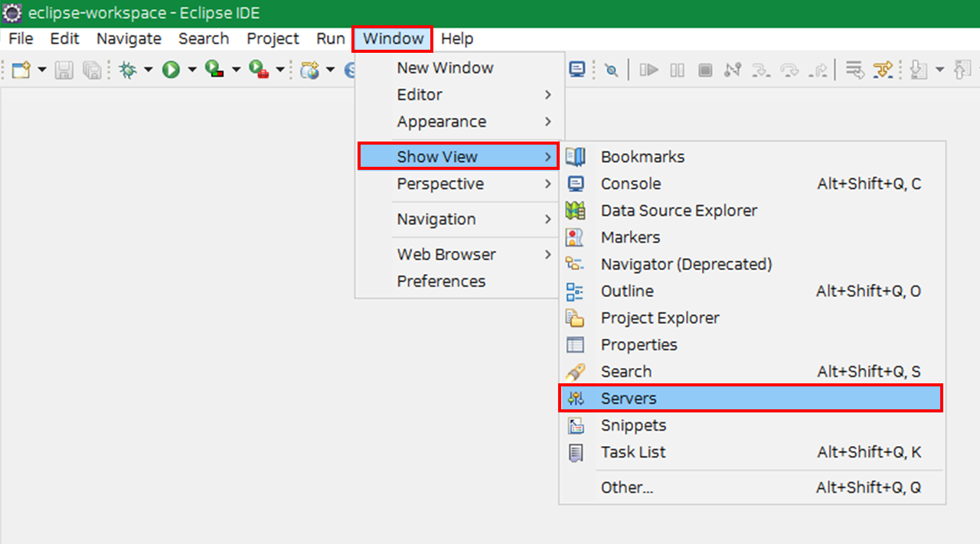Click the Coverage launch icon
Image resolution: width=980 pixels, height=544 pixels.
[215, 70]
